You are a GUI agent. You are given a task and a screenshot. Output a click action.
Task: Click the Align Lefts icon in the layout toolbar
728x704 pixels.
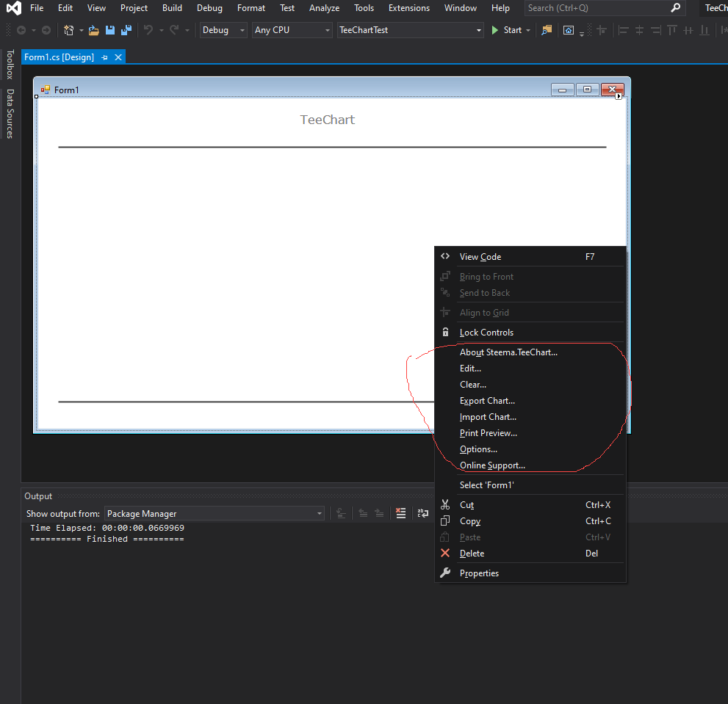coord(623,30)
